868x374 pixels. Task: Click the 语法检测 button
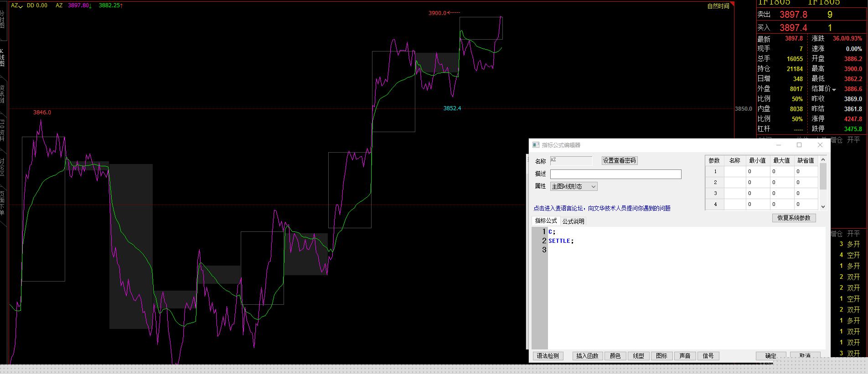pyautogui.click(x=548, y=356)
